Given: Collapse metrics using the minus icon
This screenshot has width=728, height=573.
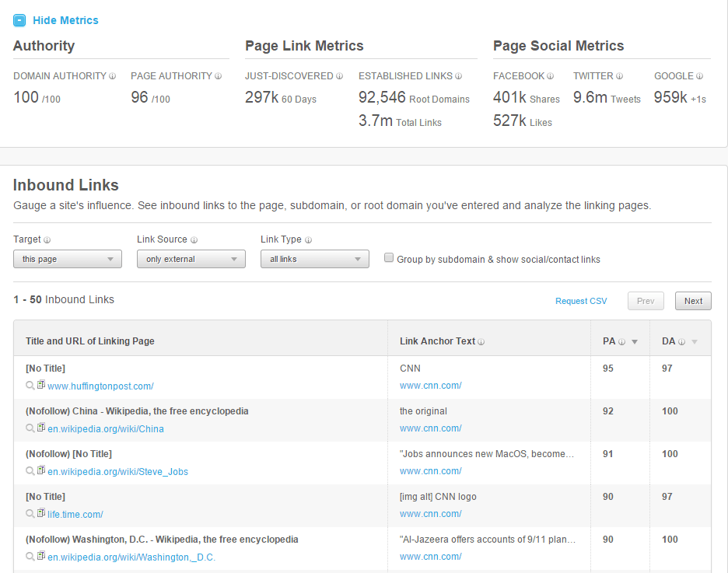Looking at the screenshot, I should click(x=19, y=20).
